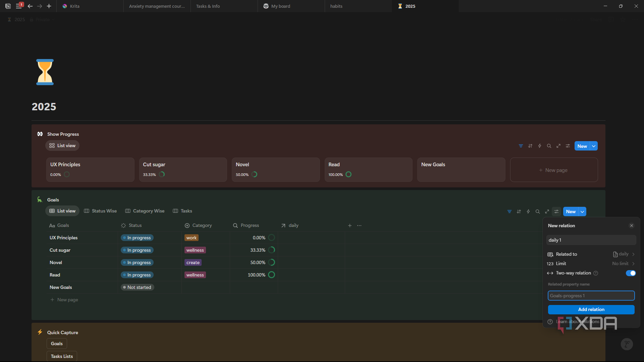This screenshot has width=644, height=362.
Task: Add a New page row in Goals table
Action: click(64, 300)
